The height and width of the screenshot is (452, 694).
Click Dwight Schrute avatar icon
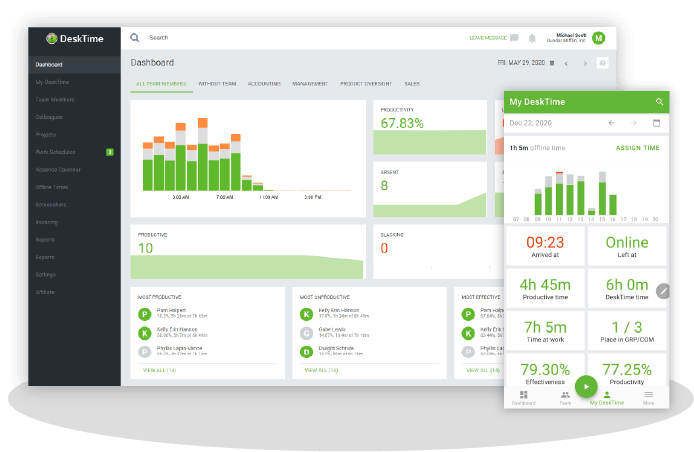(306, 352)
